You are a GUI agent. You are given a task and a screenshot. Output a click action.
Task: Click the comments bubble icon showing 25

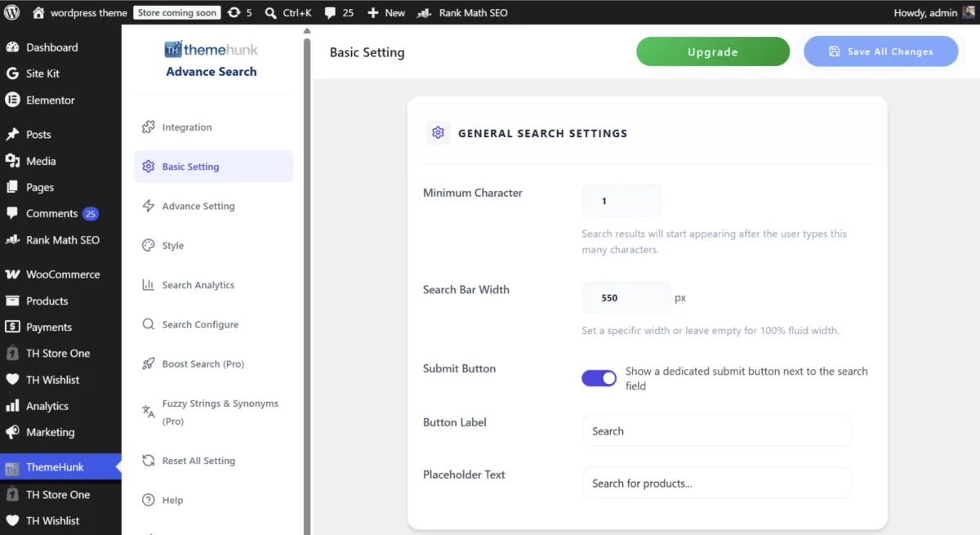[330, 13]
